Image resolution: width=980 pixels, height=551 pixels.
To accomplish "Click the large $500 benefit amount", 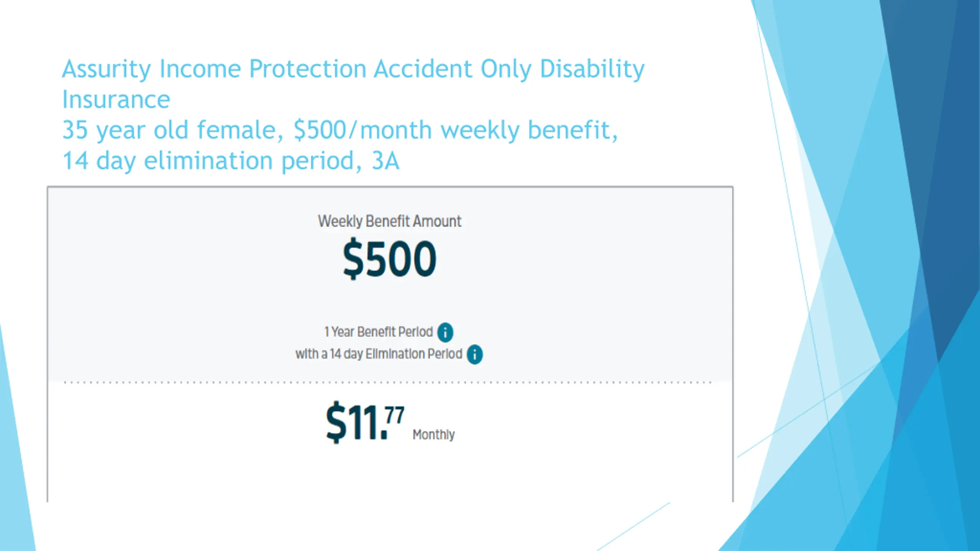I will click(x=389, y=259).
